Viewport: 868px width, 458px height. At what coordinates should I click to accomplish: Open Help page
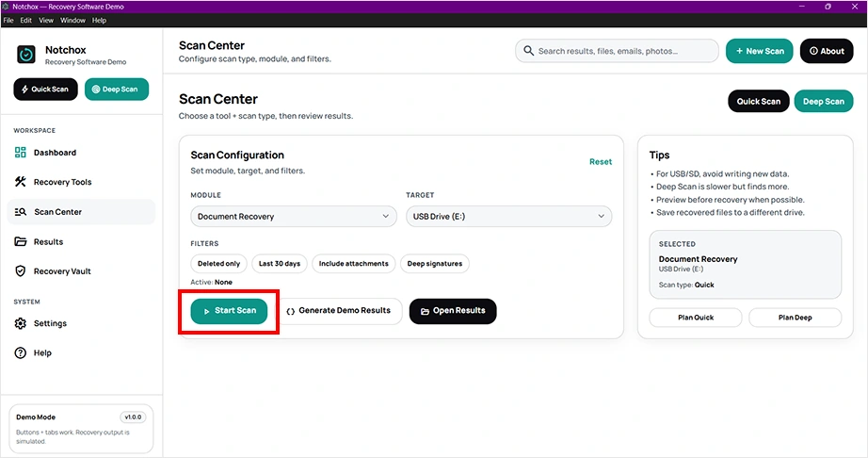point(81,352)
